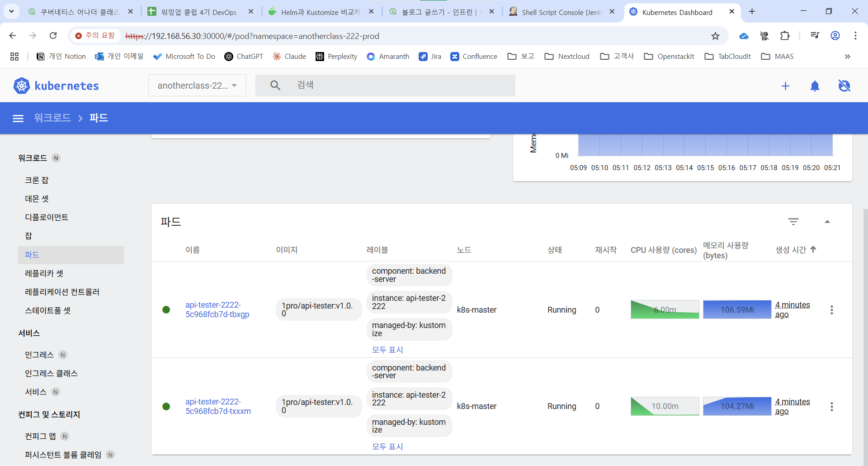The width and height of the screenshot is (868, 466).
Task: Open the hamburger navigation menu
Action: (18, 118)
